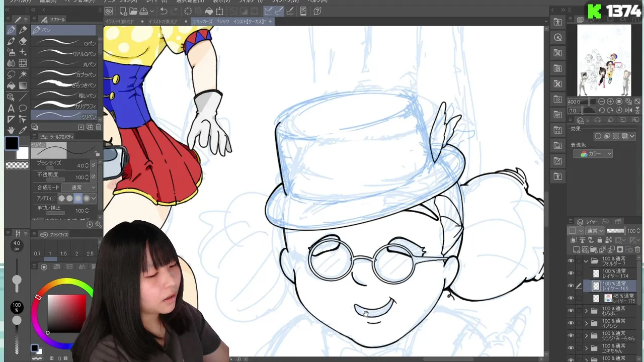Screen dimensions: 644x362
Task: Choose the 丸ペン sub tool
Action: pos(64,64)
